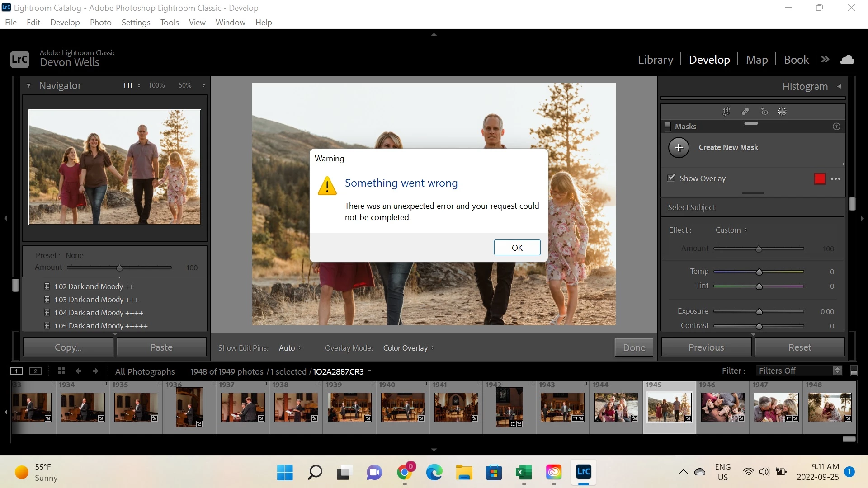Viewport: 868px width, 488px height.
Task: Click the cloud sync status icon
Action: tap(847, 60)
